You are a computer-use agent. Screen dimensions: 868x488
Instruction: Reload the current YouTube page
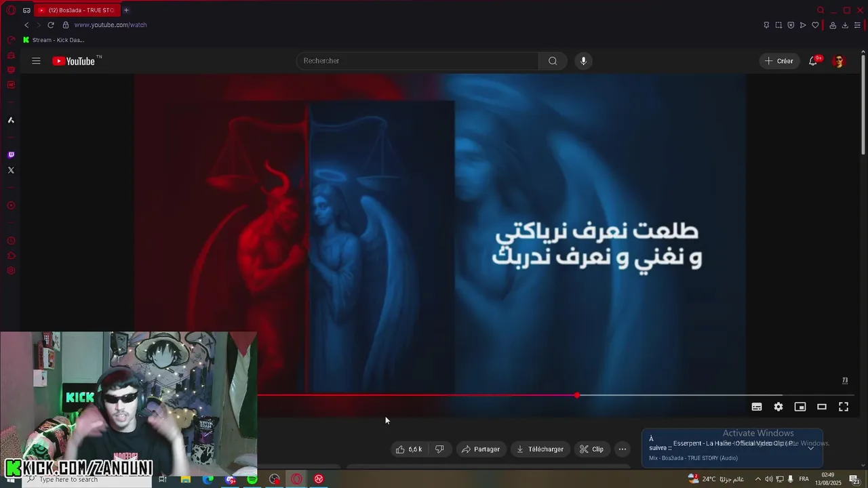pyautogui.click(x=51, y=25)
